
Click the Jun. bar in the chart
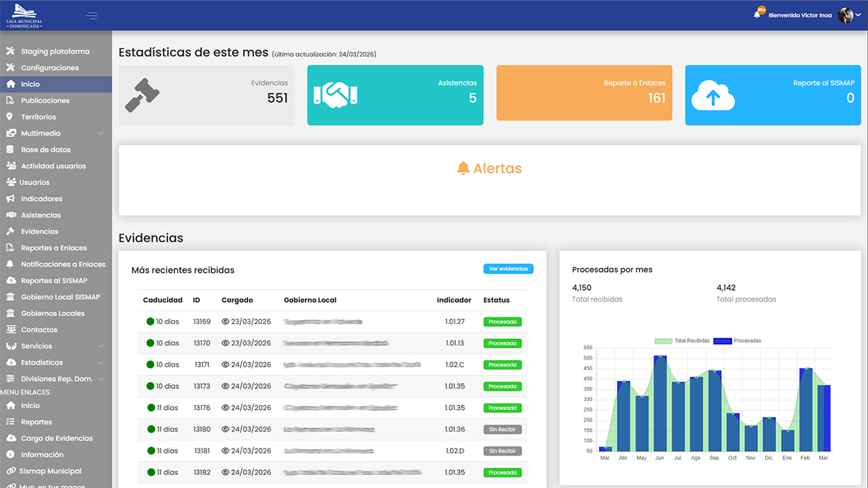660,403
